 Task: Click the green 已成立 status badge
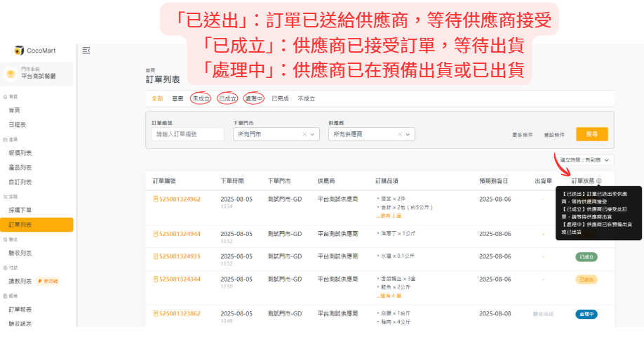586,257
